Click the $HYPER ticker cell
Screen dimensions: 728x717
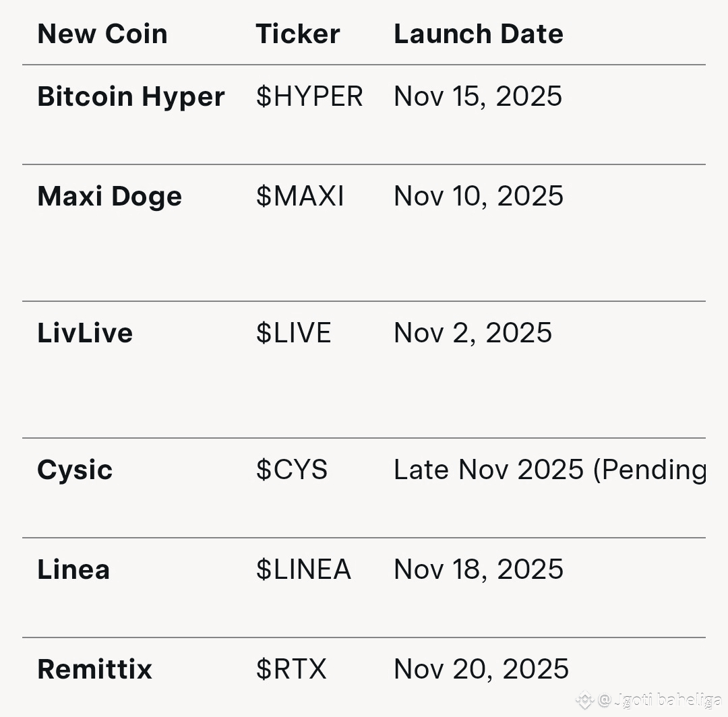309,96
